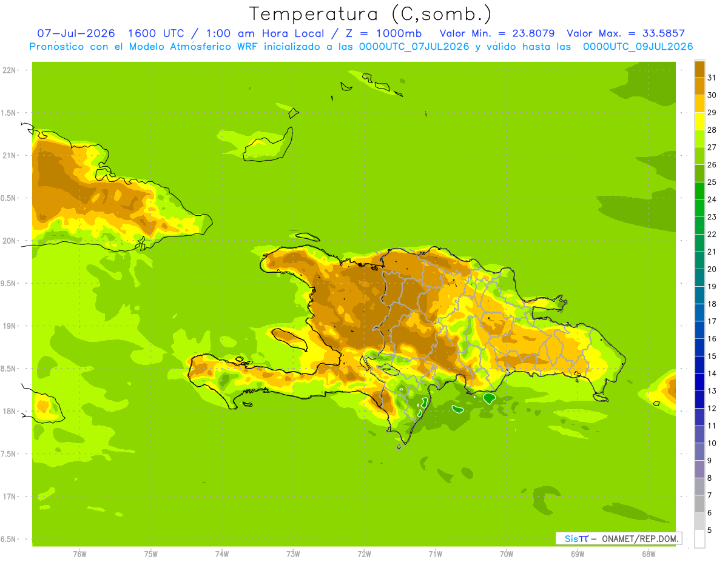The width and height of the screenshot is (728, 562).
Task: Pick the teal swatch between 19 and 20
Action: tap(699, 278)
